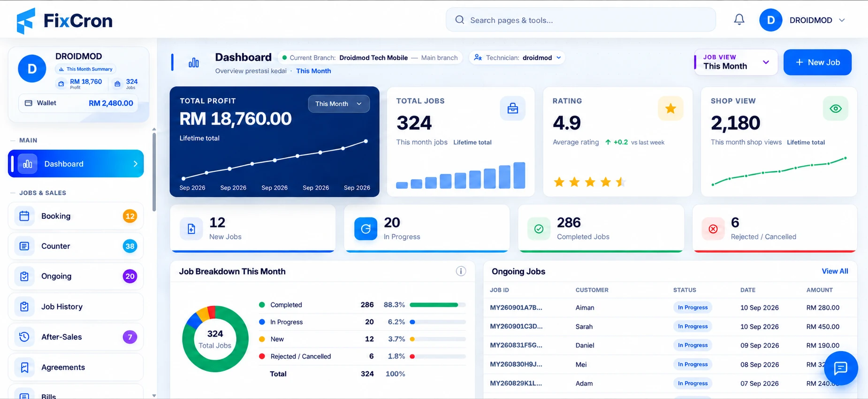The image size is (868, 399).
Task: Click the Dashboard item chevron arrow
Action: pyautogui.click(x=135, y=164)
